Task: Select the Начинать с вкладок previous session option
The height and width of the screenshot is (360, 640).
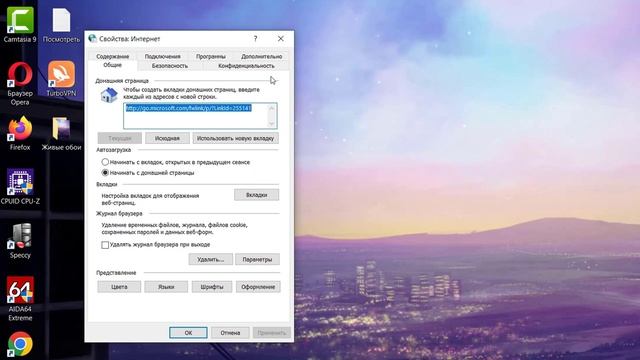Action: pos(105,162)
